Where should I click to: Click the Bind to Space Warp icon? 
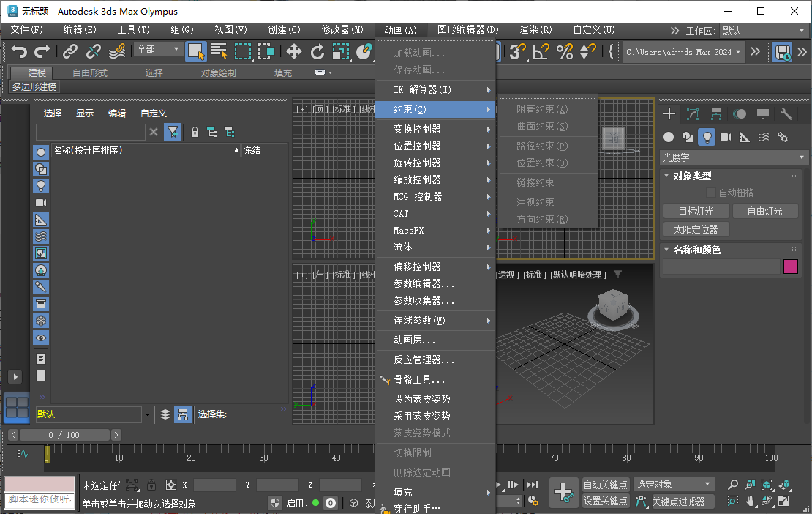(x=117, y=51)
